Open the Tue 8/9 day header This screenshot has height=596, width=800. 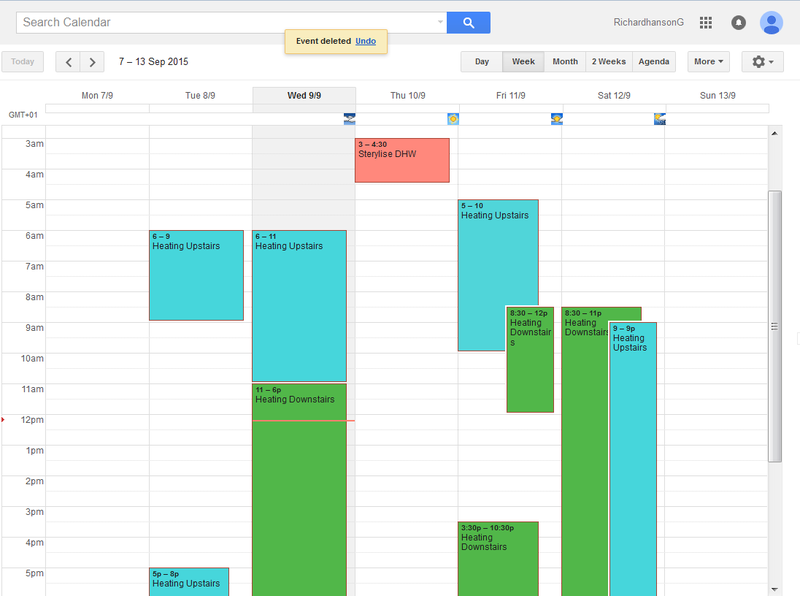coord(200,95)
